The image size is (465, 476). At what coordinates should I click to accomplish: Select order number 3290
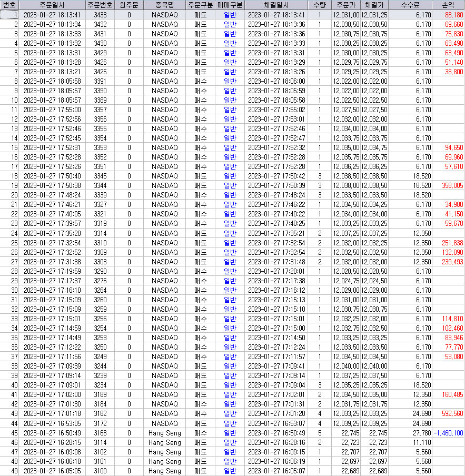pos(100,271)
